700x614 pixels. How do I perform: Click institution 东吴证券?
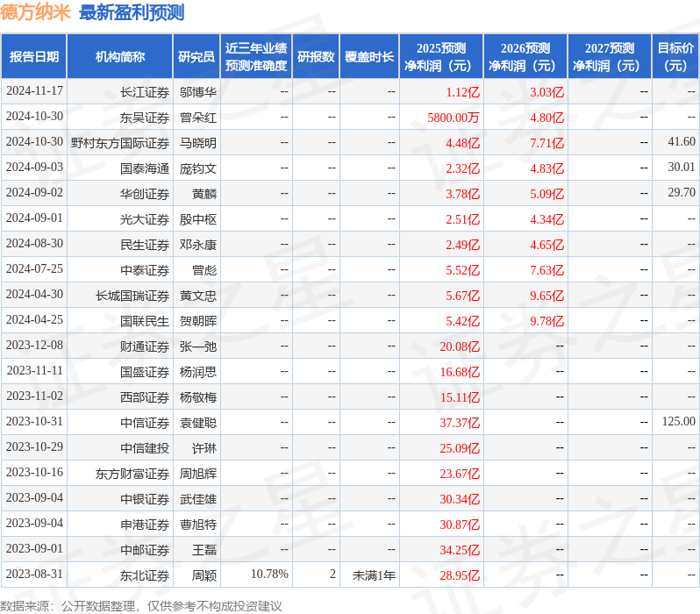pos(145,118)
